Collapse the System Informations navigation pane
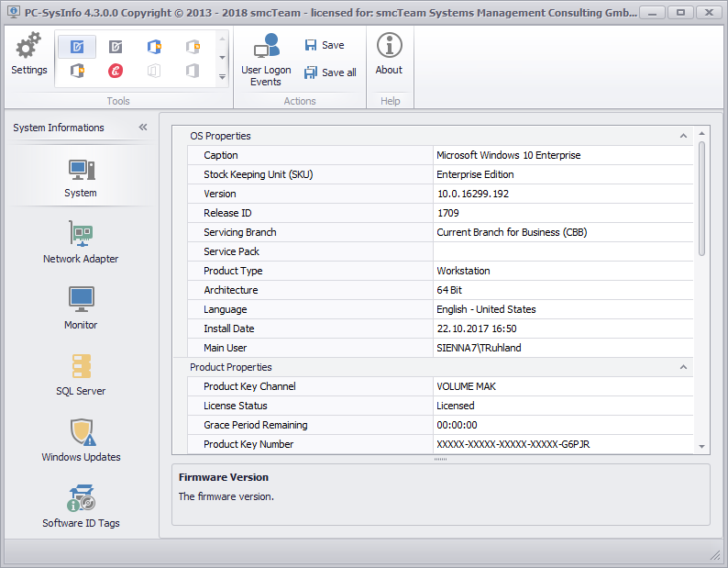 143,127
